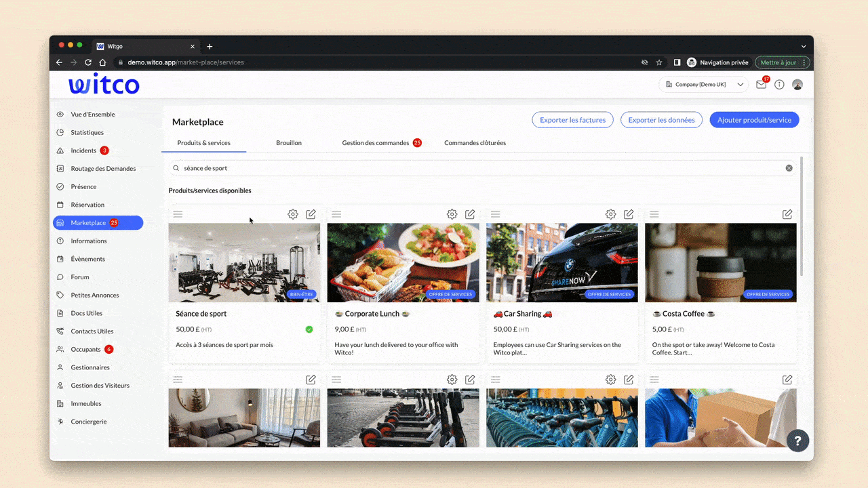Open Présence page
This screenshot has width=868, height=488.
[x=83, y=186]
